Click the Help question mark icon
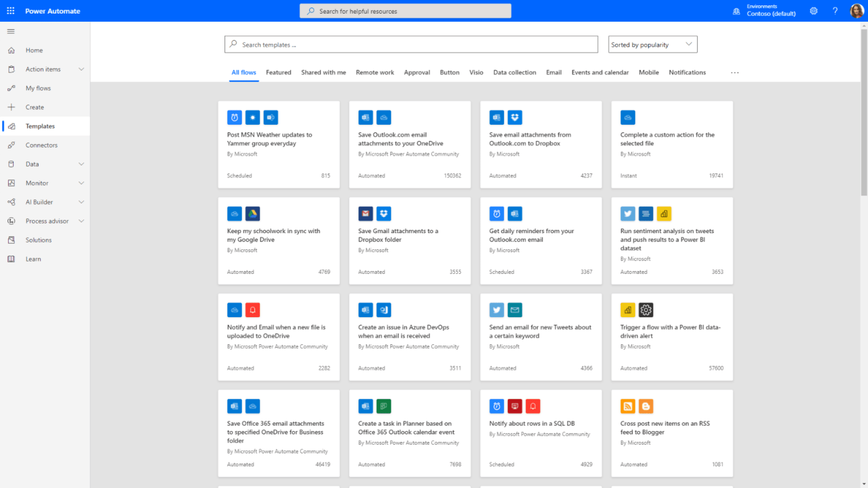 (835, 11)
